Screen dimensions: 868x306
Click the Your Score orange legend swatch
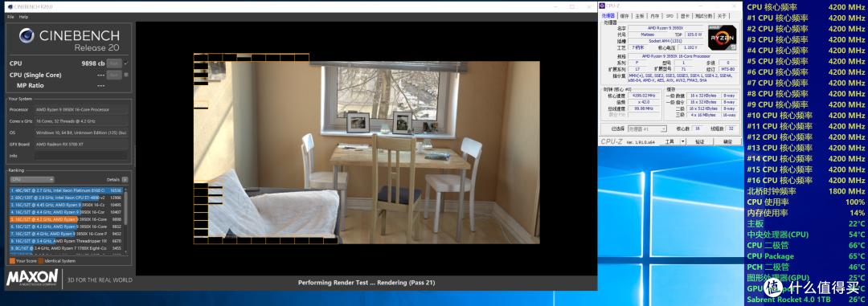pos(12,261)
